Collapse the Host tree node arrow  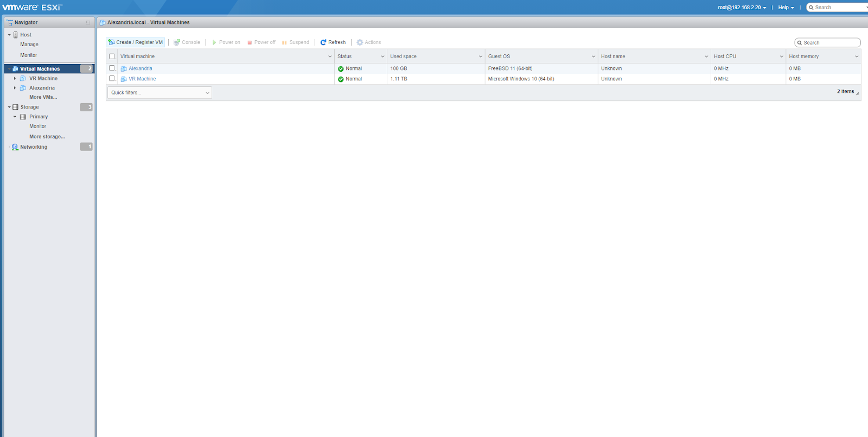coord(9,35)
